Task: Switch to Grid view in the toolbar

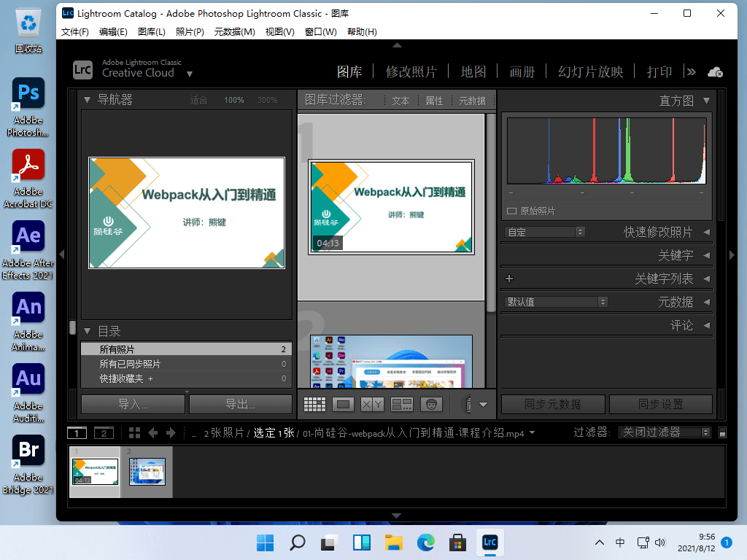Action: coord(314,404)
